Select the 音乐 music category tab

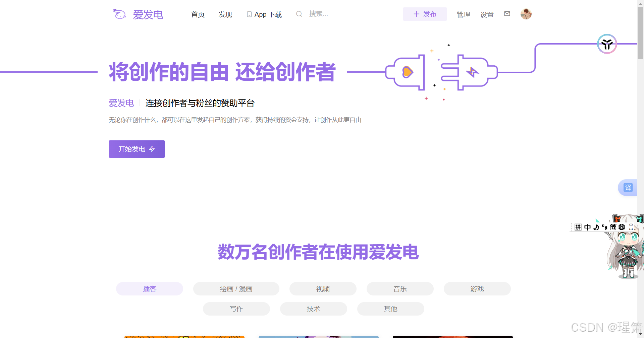click(x=400, y=289)
